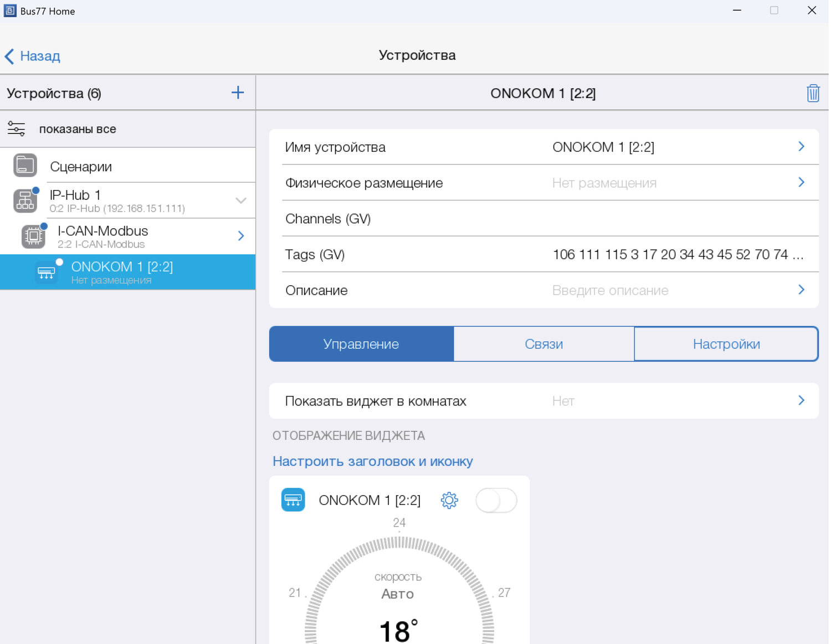Screen dimensions: 831x644
Task: Open widget settings gear icon
Action: click(449, 501)
